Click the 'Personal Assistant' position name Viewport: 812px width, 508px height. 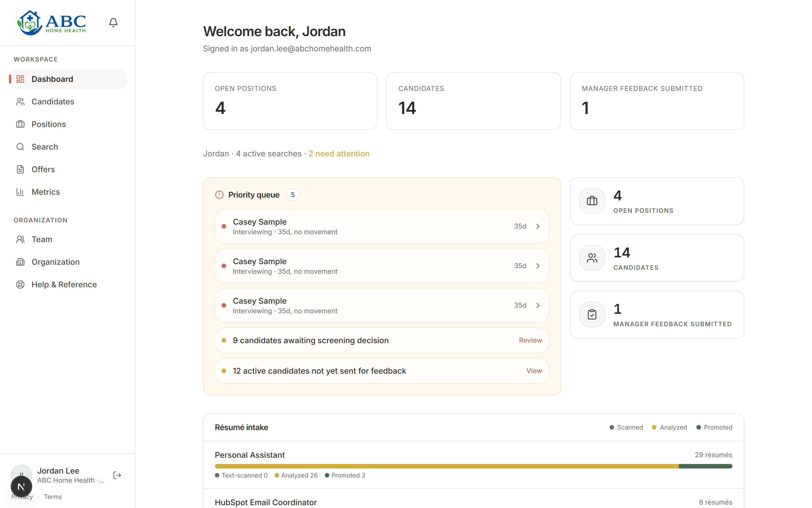(250, 455)
